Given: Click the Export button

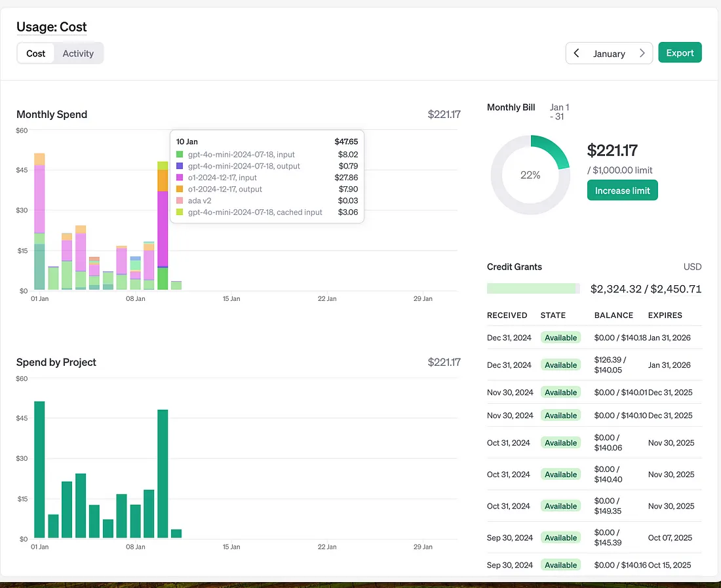Looking at the screenshot, I should [x=680, y=53].
